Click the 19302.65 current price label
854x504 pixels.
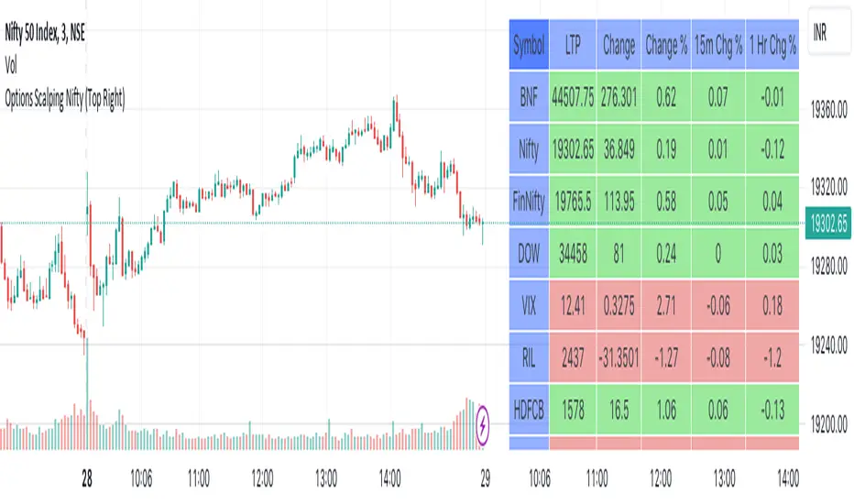tap(827, 223)
